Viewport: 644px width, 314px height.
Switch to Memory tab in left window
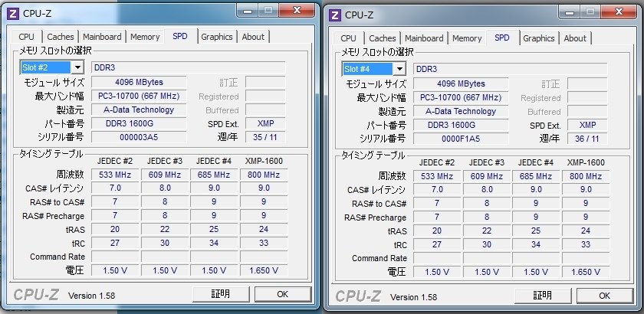[145, 37]
